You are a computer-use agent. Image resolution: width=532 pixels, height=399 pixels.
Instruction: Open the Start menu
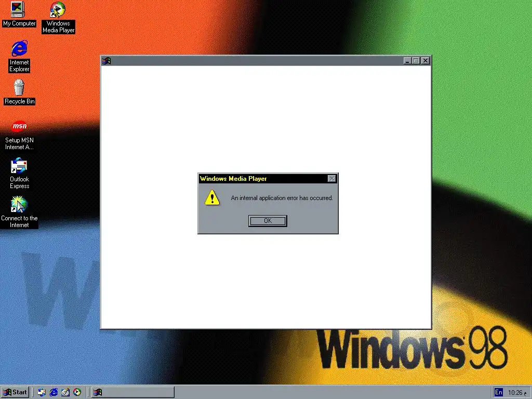click(x=15, y=392)
